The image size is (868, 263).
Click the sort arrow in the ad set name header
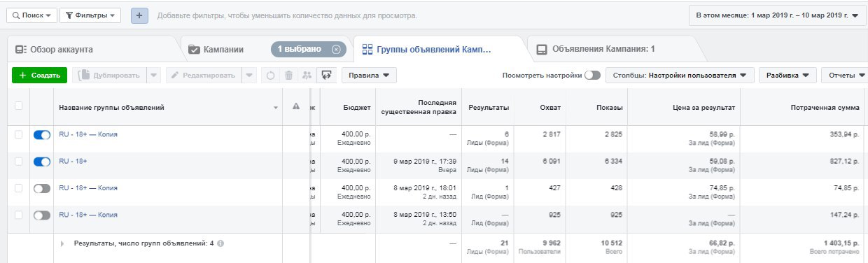[x=275, y=108]
